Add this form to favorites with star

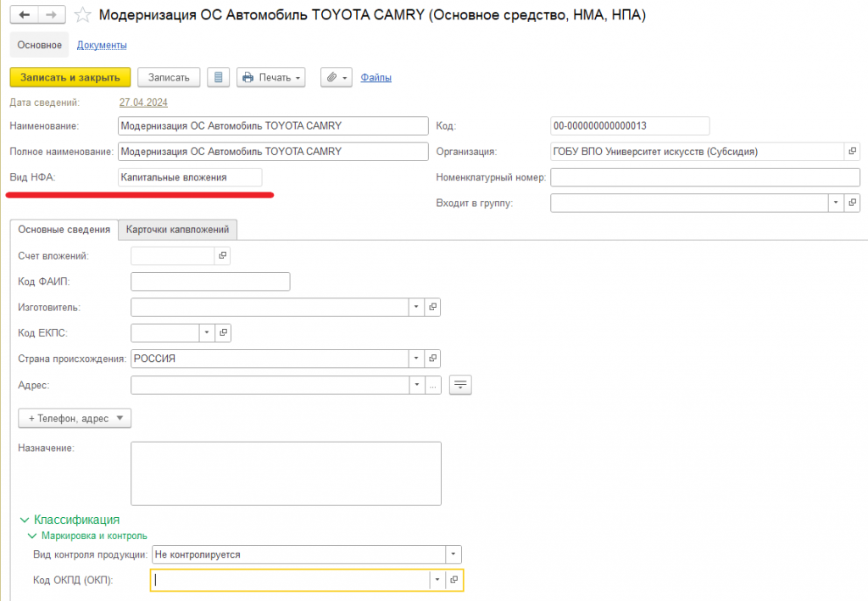82,15
